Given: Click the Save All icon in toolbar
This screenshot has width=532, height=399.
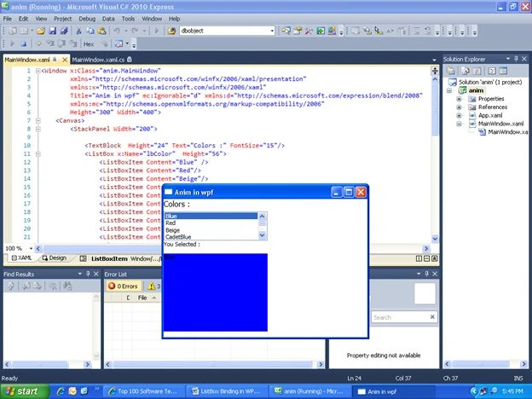Looking at the screenshot, I should (64, 31).
